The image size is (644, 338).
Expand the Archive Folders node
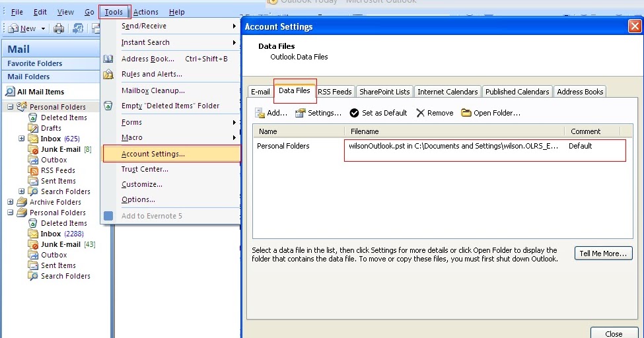click(11, 202)
